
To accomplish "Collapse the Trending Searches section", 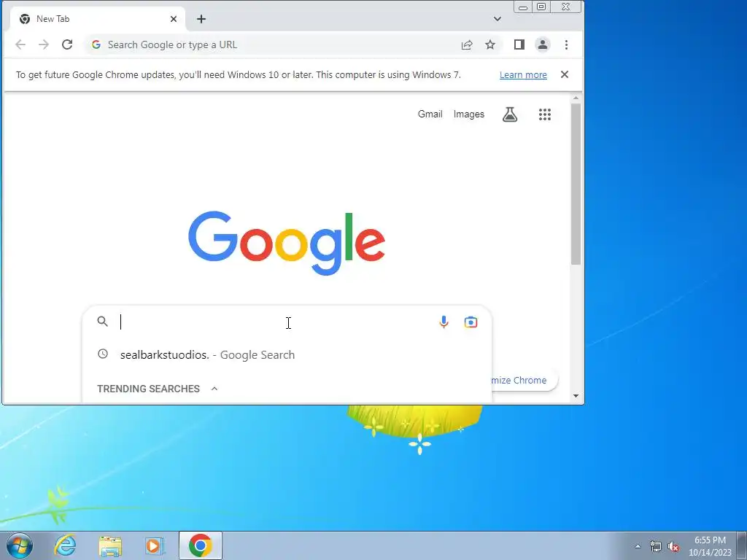I will tap(214, 389).
